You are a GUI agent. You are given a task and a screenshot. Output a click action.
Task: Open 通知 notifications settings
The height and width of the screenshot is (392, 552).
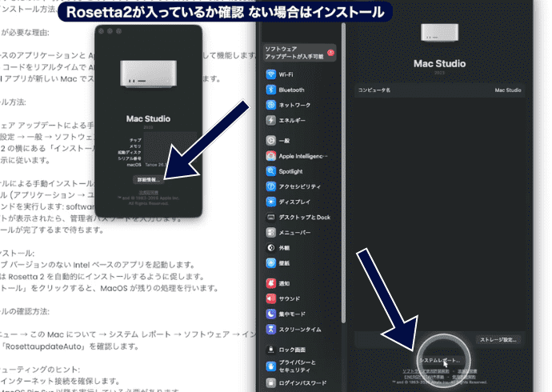click(x=286, y=283)
